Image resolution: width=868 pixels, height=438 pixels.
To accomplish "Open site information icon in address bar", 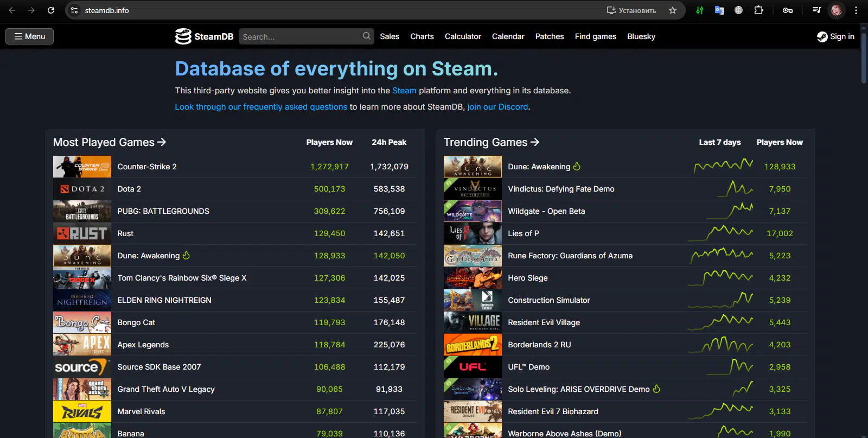I will [75, 10].
